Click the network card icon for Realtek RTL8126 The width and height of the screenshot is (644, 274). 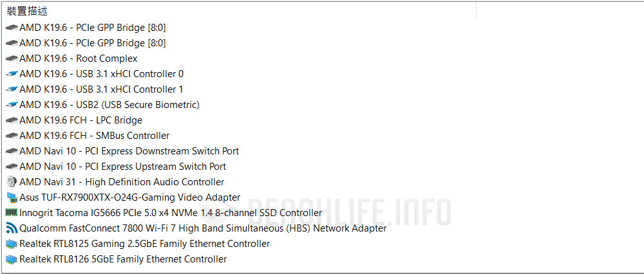pos(11,259)
